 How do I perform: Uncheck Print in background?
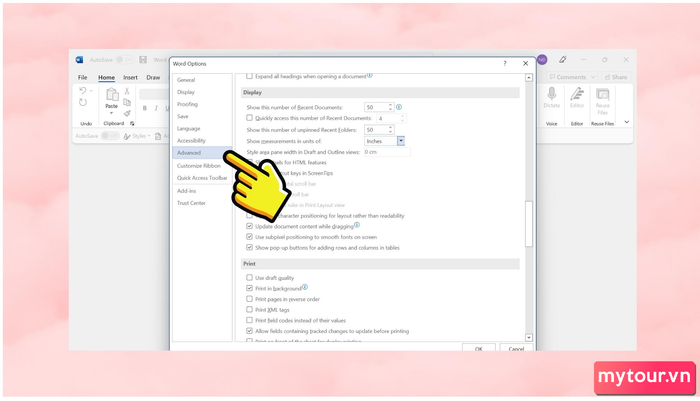pos(250,288)
